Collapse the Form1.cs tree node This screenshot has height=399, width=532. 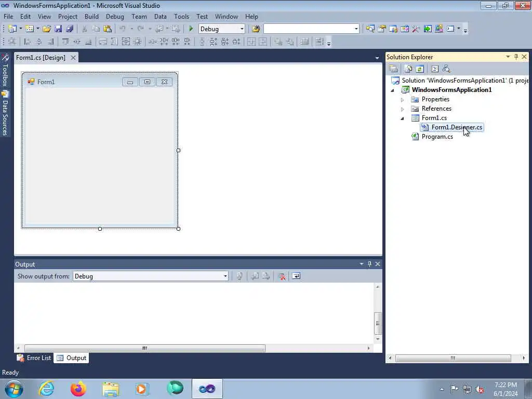(x=403, y=118)
